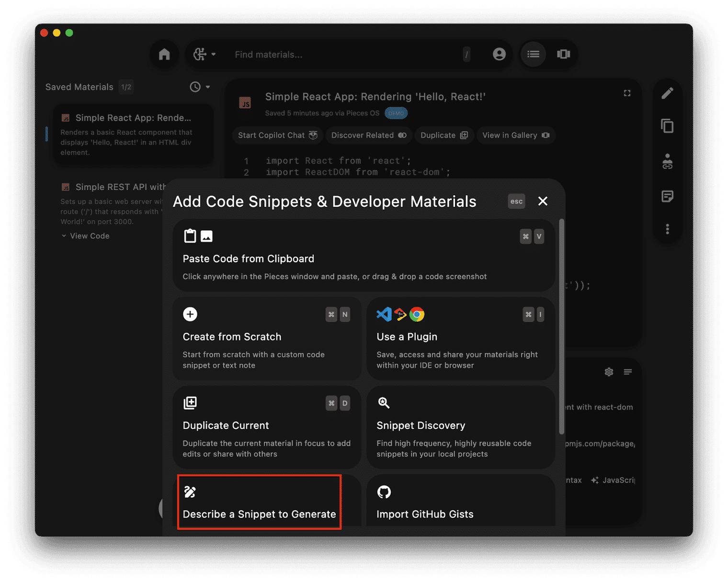Screen dimensions: 728x583
Task: Click the share link person icon
Action: [x=667, y=161]
